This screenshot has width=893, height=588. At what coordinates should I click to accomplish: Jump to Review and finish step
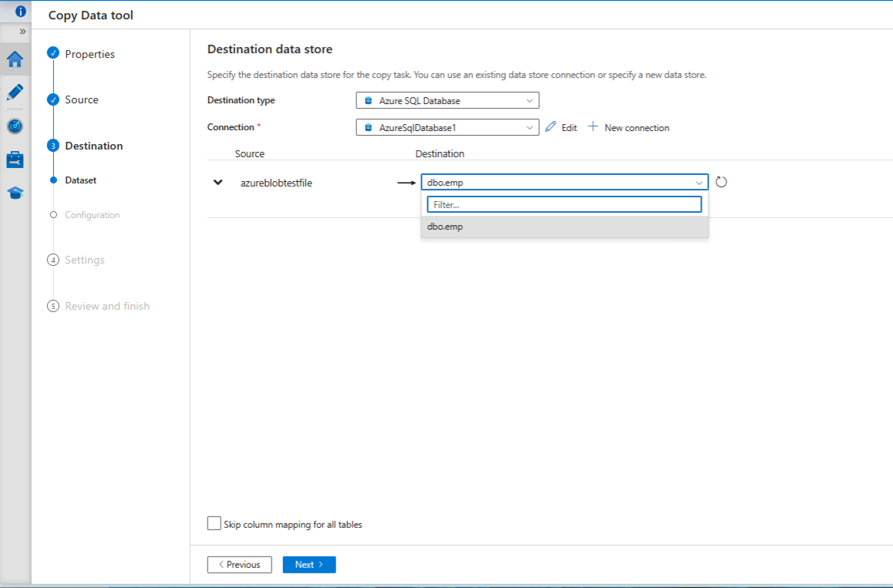point(107,306)
